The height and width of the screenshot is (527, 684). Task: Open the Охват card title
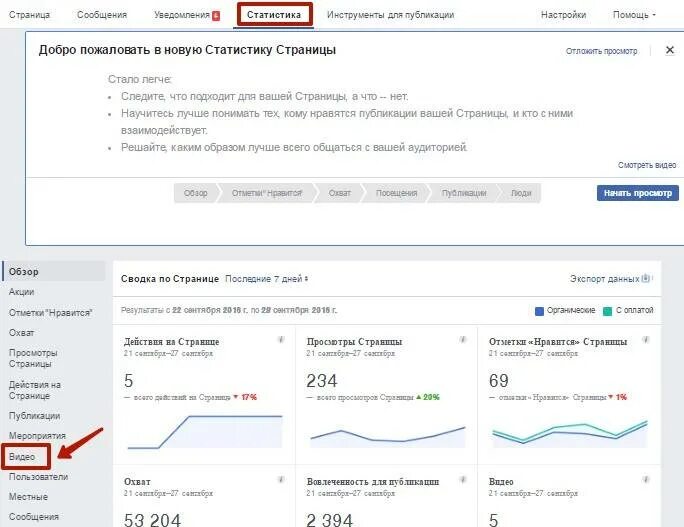[x=137, y=482]
